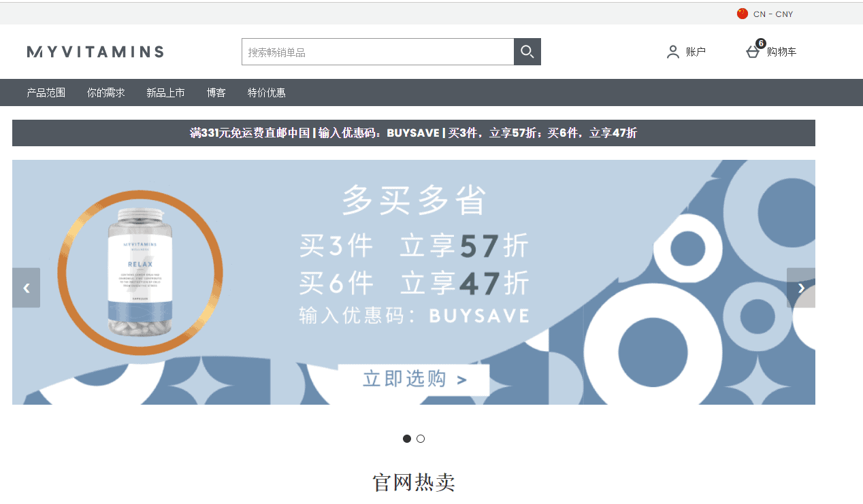Select the second carousel dot
Image resolution: width=863 pixels, height=504 pixels.
(421, 439)
